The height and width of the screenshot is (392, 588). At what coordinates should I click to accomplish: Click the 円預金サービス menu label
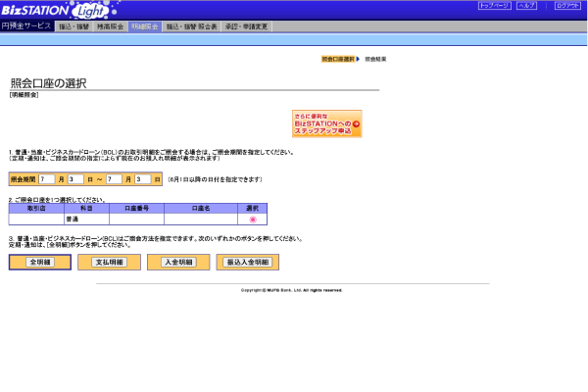click(x=26, y=26)
